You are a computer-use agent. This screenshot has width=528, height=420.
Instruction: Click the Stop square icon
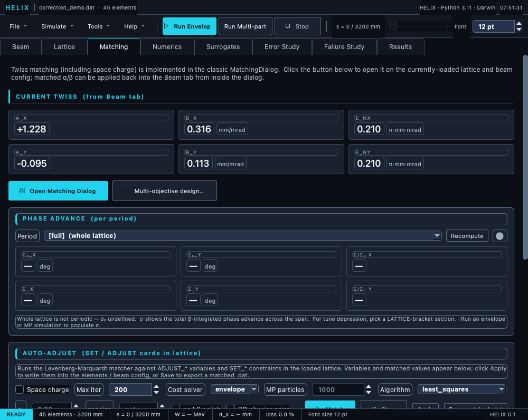pyautogui.click(x=288, y=26)
